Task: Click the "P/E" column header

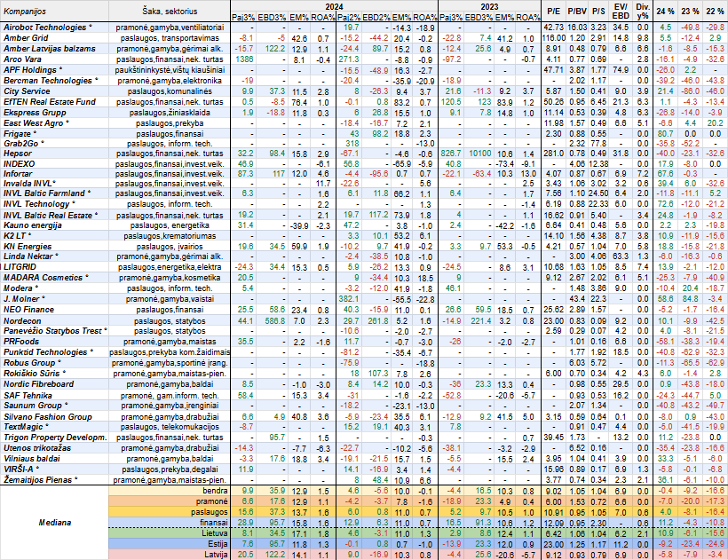Action: (553, 12)
